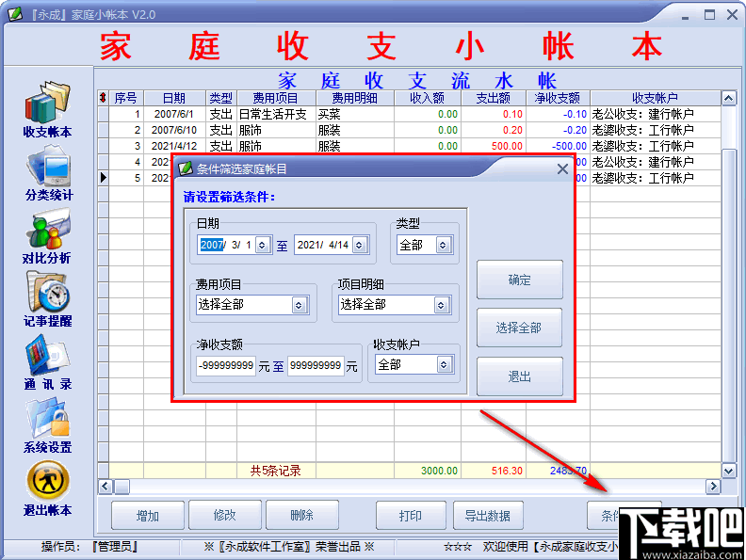
Task: Click the 费用项目 column header
Action: 276,98
